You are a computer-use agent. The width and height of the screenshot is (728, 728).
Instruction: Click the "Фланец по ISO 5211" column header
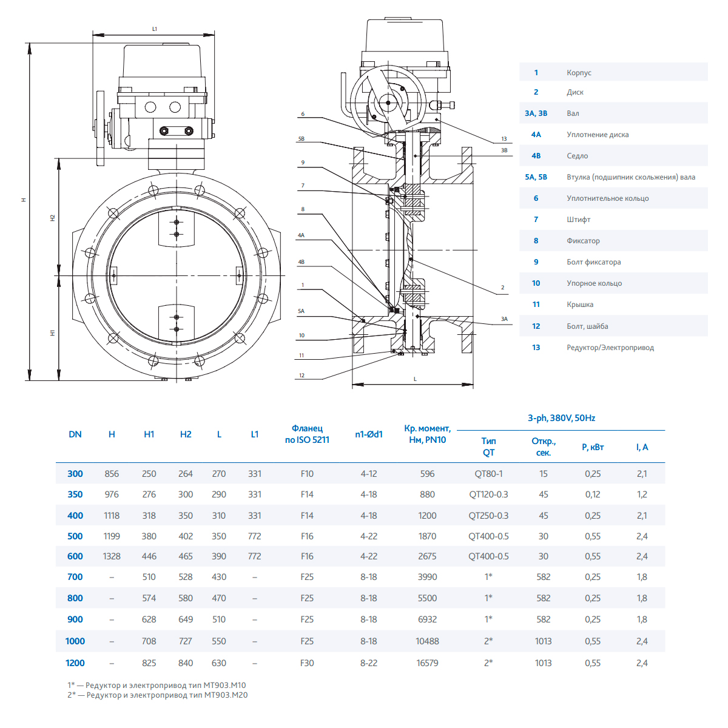click(307, 434)
